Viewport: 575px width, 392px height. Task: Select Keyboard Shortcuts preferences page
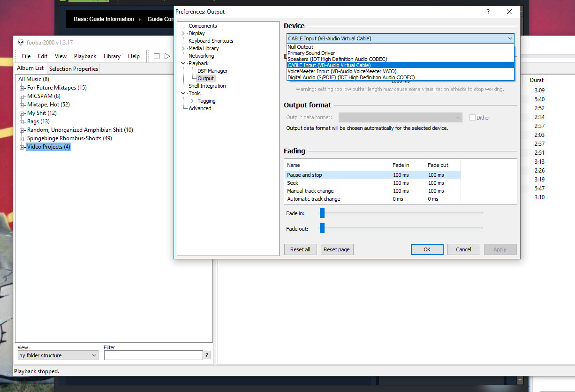click(x=211, y=41)
